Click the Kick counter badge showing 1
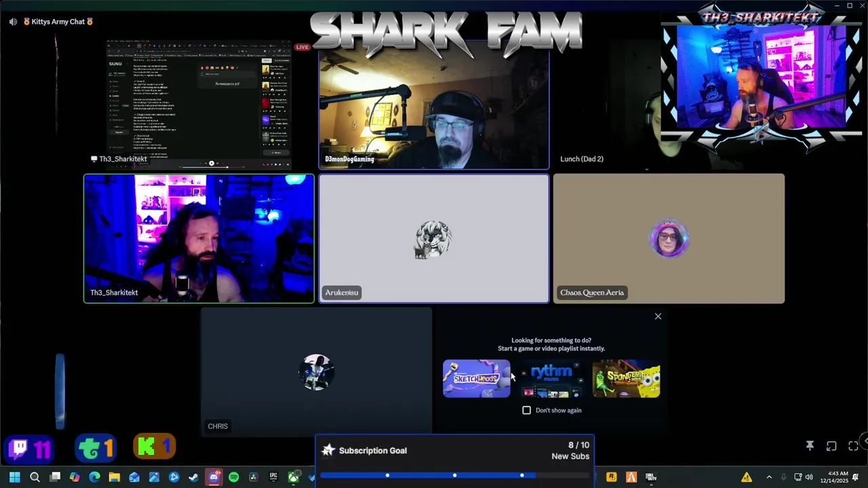 point(155,447)
